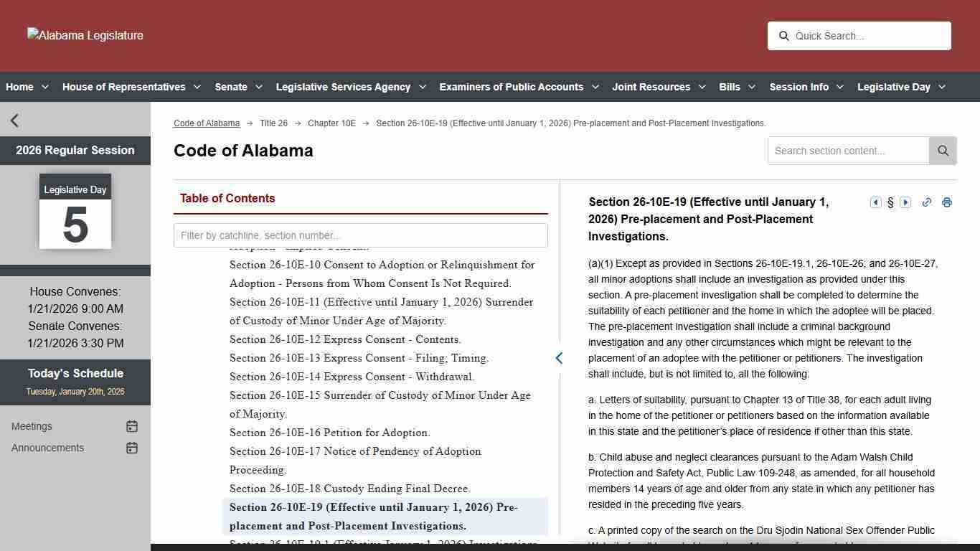Navigate to the previous section using the back arrow icon
The width and height of the screenshot is (980, 551).
pos(876,202)
